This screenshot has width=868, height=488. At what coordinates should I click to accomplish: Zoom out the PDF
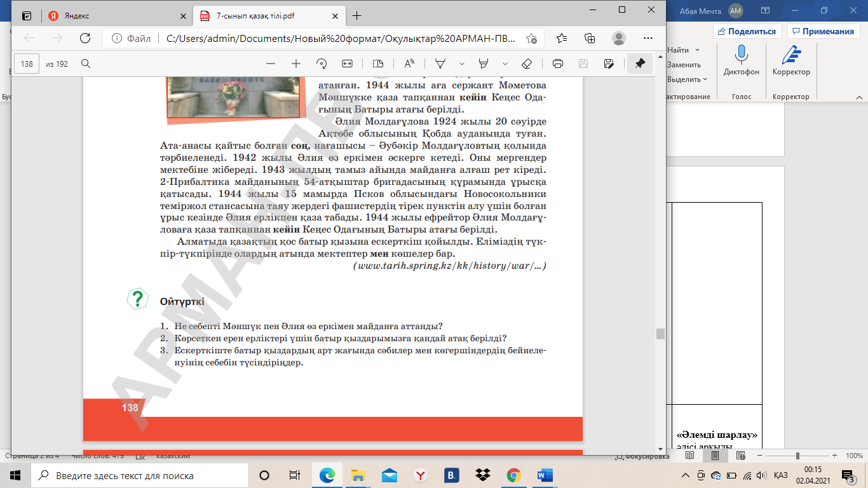click(x=271, y=64)
